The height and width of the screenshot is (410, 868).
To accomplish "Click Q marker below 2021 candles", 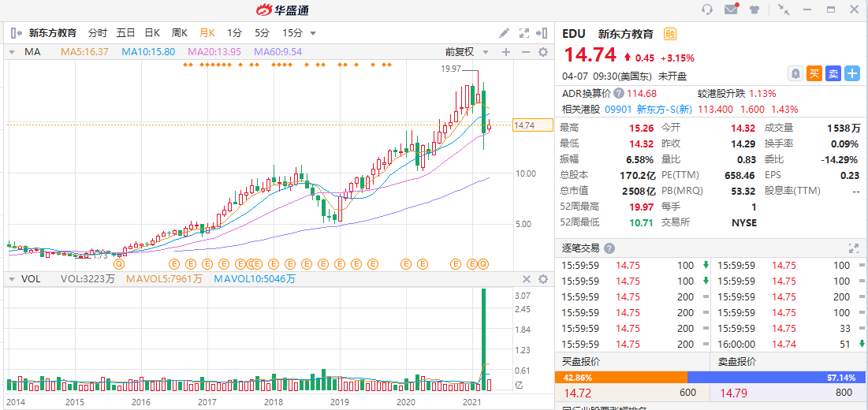I will coord(484,264).
